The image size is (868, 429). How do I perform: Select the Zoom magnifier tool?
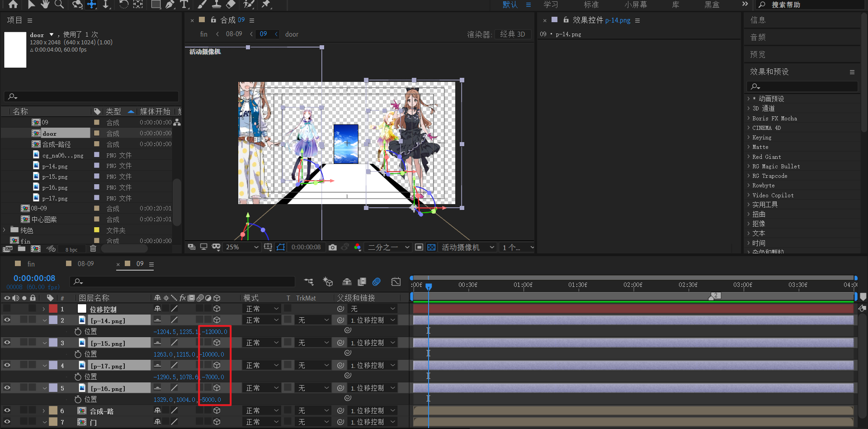click(x=59, y=5)
